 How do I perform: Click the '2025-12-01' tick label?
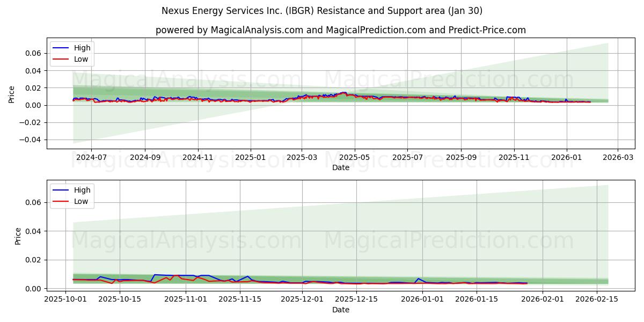[x=302, y=300]
